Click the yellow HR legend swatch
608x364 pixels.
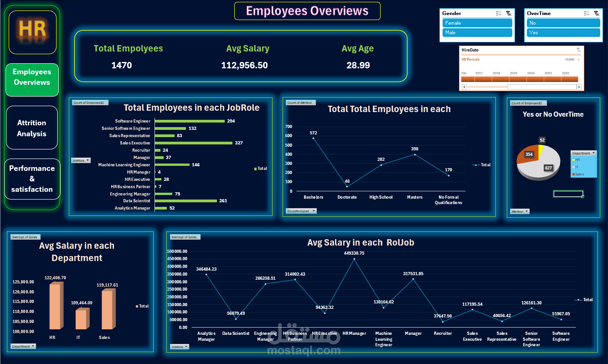pos(573,160)
